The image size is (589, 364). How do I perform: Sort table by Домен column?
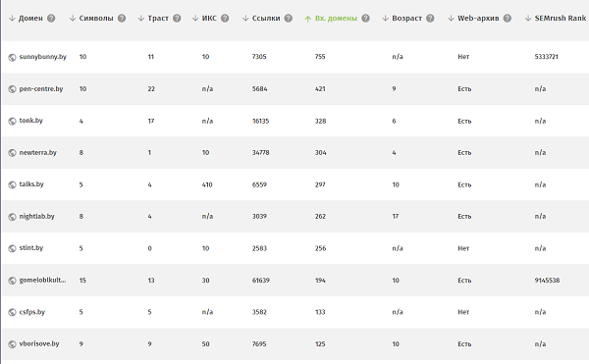(26, 18)
